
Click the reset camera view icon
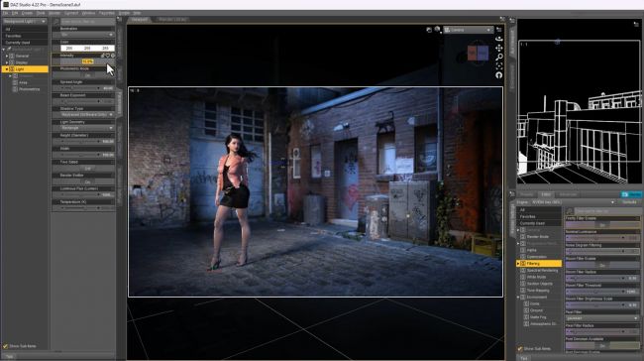click(499, 75)
